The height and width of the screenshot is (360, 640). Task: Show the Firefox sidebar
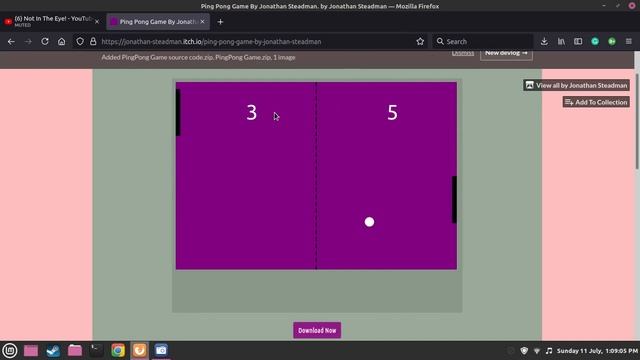tap(578, 42)
